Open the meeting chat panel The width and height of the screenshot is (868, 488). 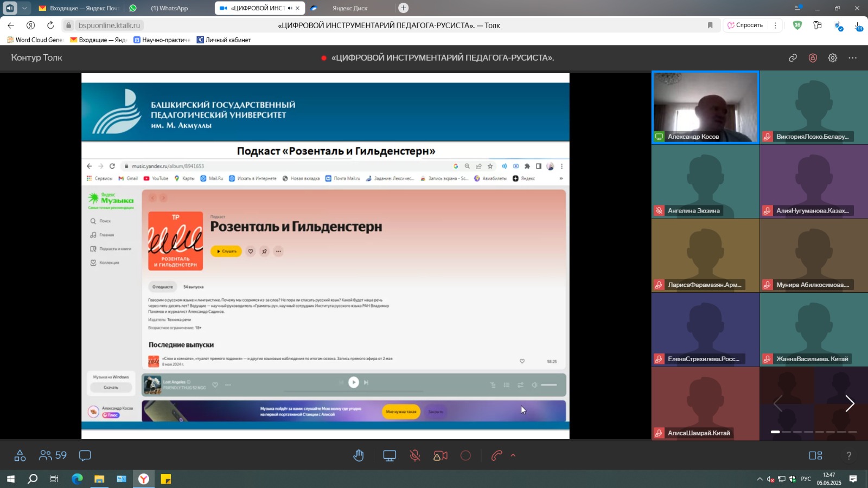85,455
